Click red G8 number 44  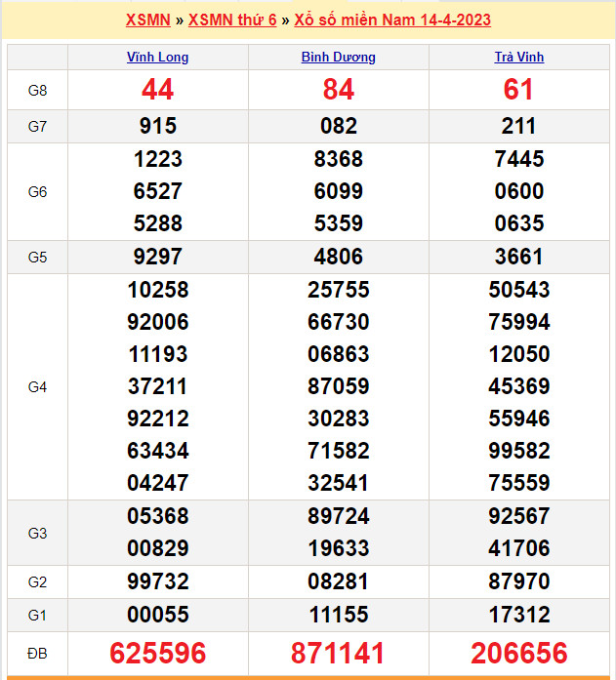click(x=157, y=90)
